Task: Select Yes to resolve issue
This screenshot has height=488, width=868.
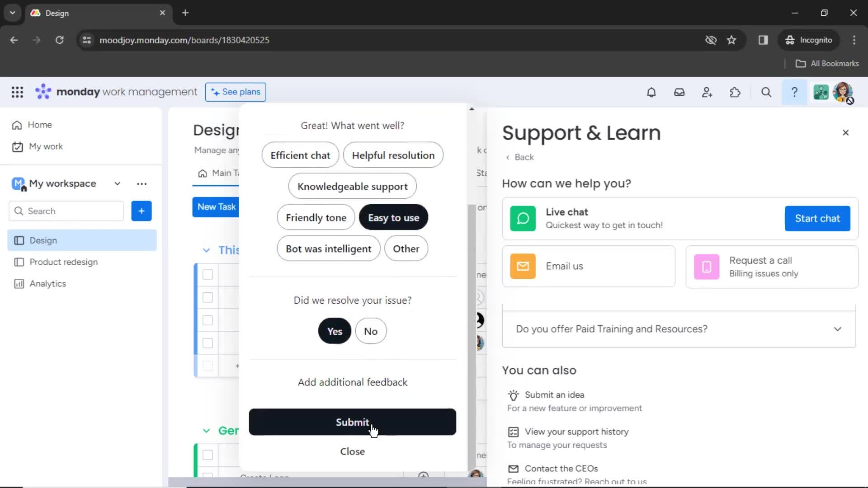Action: 335,331
